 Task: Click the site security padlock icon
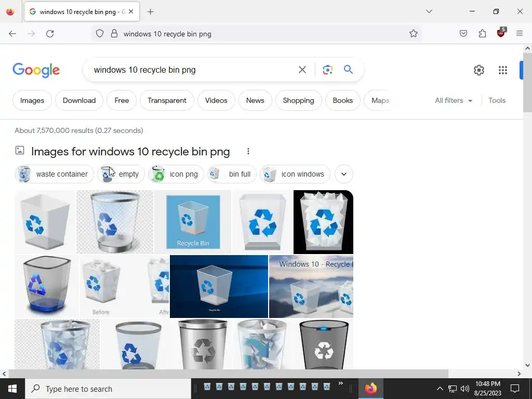tap(114, 34)
